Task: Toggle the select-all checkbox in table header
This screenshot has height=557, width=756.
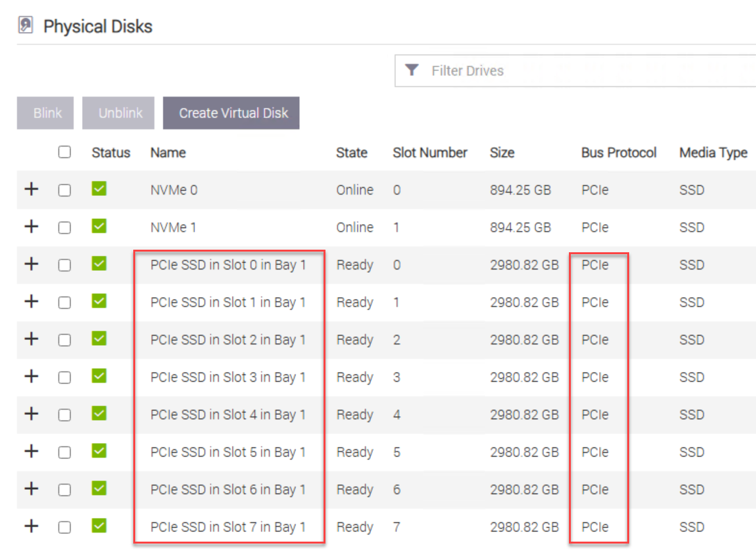Action: 64,152
